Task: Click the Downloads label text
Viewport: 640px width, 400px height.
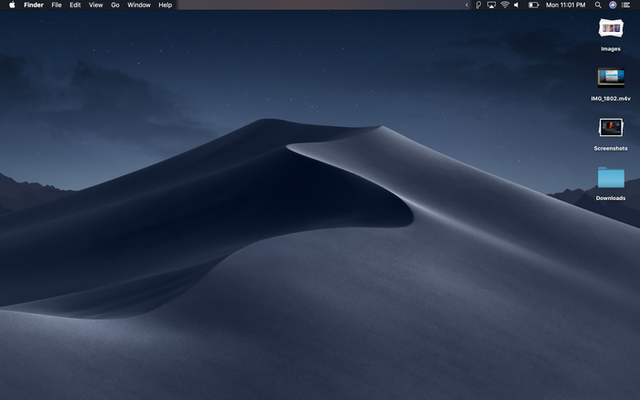Action: [x=611, y=198]
